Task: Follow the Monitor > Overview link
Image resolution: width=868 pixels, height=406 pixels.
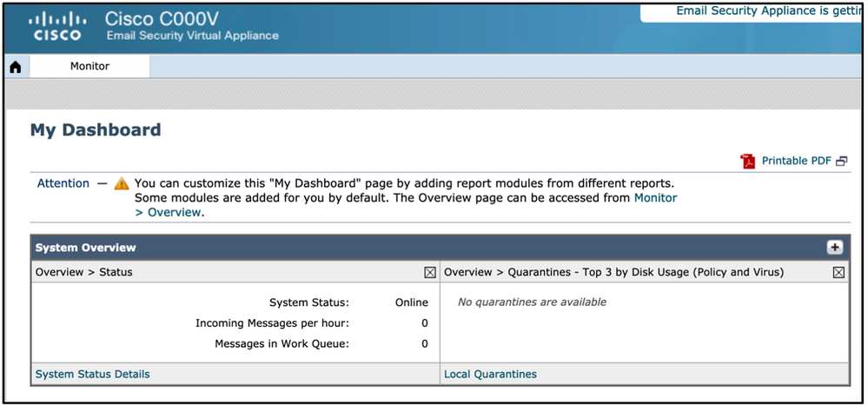Action: click(x=406, y=204)
